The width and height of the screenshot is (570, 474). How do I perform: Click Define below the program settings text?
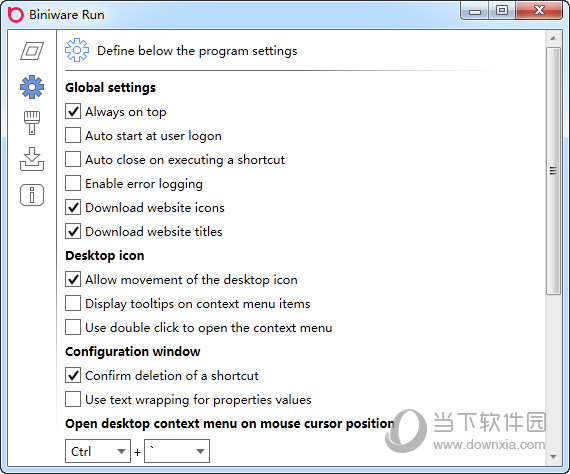point(197,51)
